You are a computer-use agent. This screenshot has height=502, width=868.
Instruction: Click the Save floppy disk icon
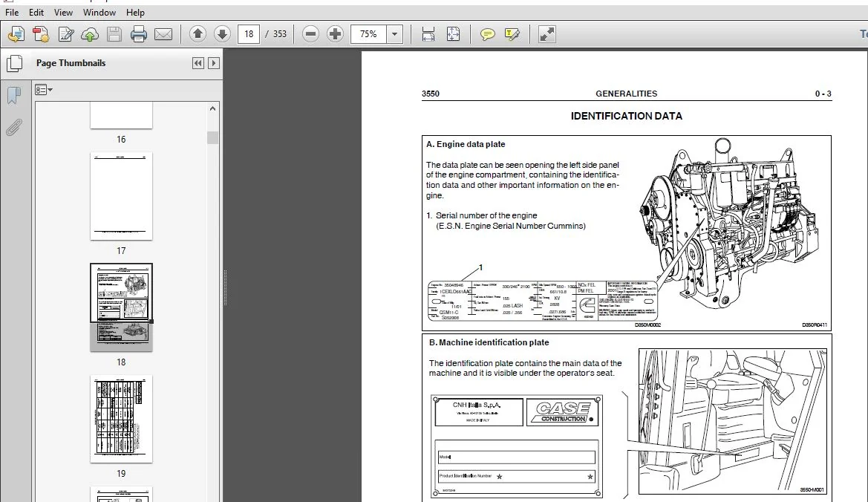click(x=114, y=34)
